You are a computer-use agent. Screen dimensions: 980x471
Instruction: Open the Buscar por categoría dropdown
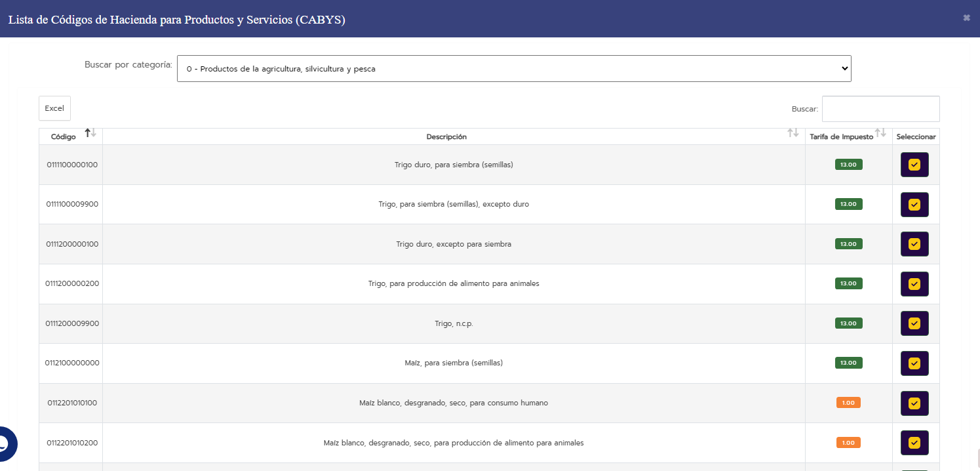(x=514, y=68)
